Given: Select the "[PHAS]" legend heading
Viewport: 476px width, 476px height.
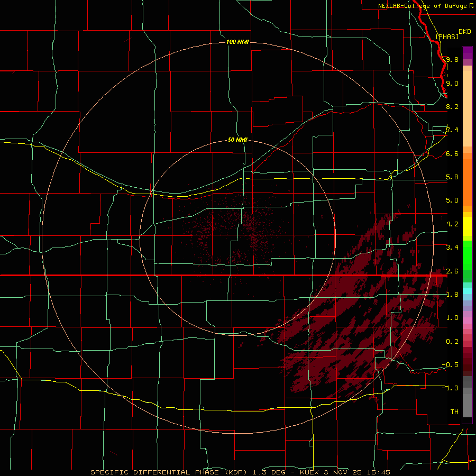Looking at the screenshot, I should [x=447, y=37].
